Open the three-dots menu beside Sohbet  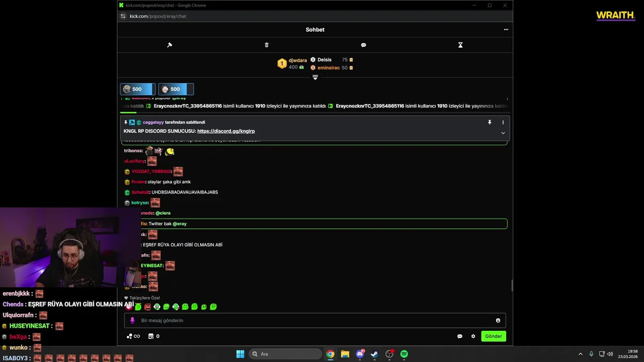(x=506, y=30)
